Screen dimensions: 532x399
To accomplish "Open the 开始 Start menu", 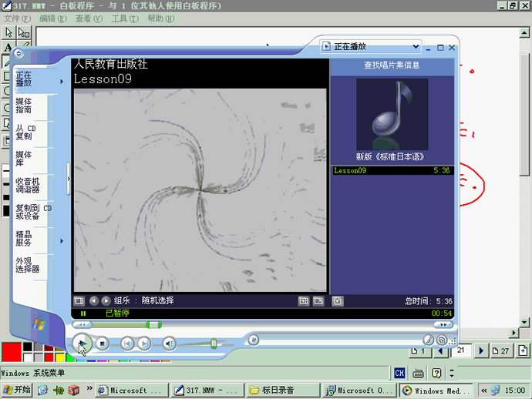I will [17, 391].
